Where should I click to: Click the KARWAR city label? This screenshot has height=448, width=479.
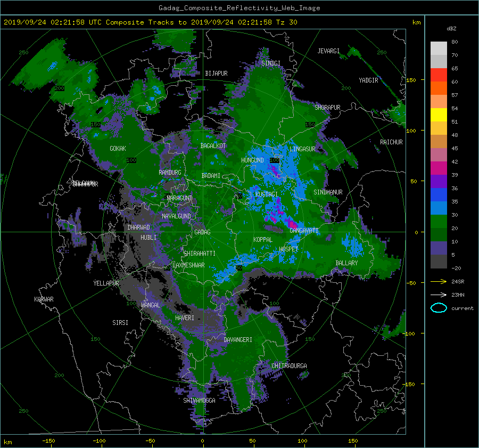pos(44,299)
